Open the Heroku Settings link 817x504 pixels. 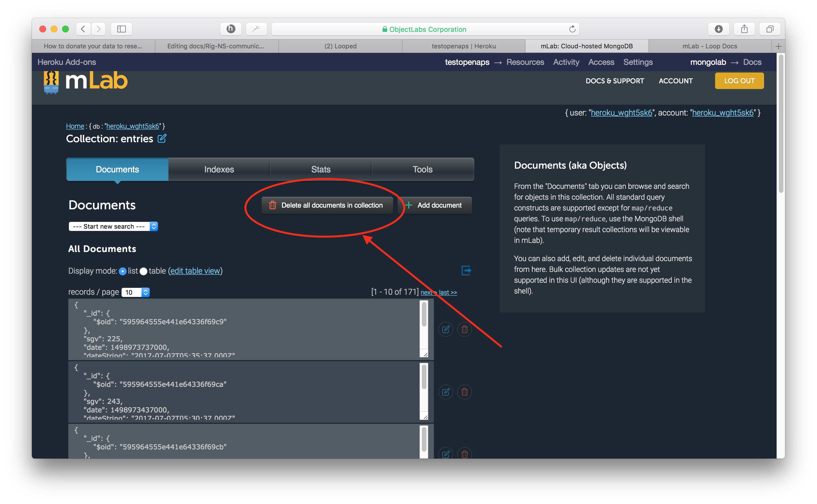pyautogui.click(x=638, y=62)
